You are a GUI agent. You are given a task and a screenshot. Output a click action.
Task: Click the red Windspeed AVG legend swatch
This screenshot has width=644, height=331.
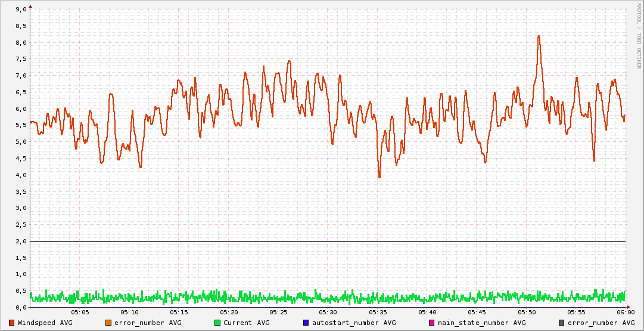(12, 323)
